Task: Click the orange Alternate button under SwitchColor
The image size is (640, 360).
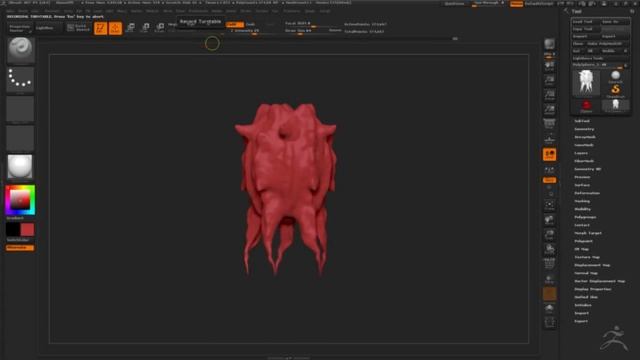Action: click(x=20, y=248)
